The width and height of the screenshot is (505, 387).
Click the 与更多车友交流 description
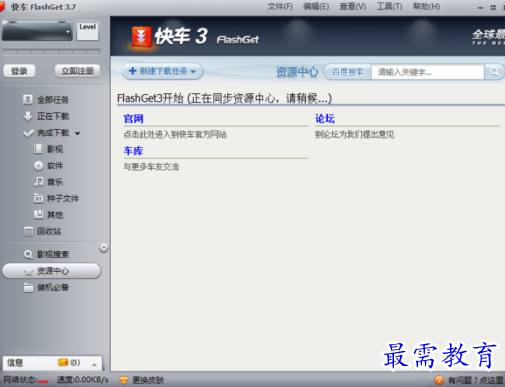click(151, 167)
